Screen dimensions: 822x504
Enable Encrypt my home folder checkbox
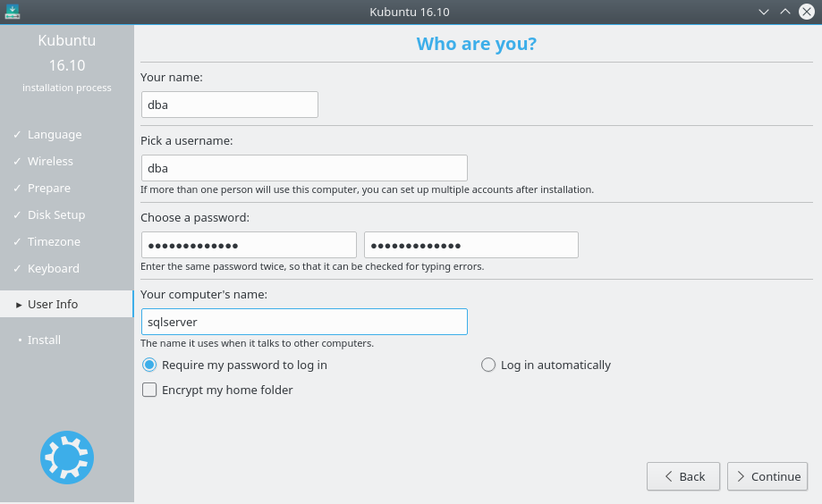point(217,390)
